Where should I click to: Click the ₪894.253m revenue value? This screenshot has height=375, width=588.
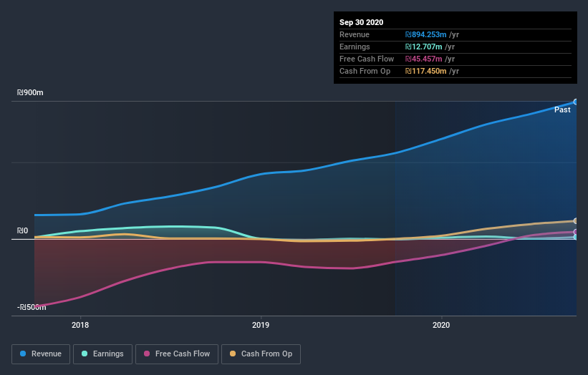[425, 34]
